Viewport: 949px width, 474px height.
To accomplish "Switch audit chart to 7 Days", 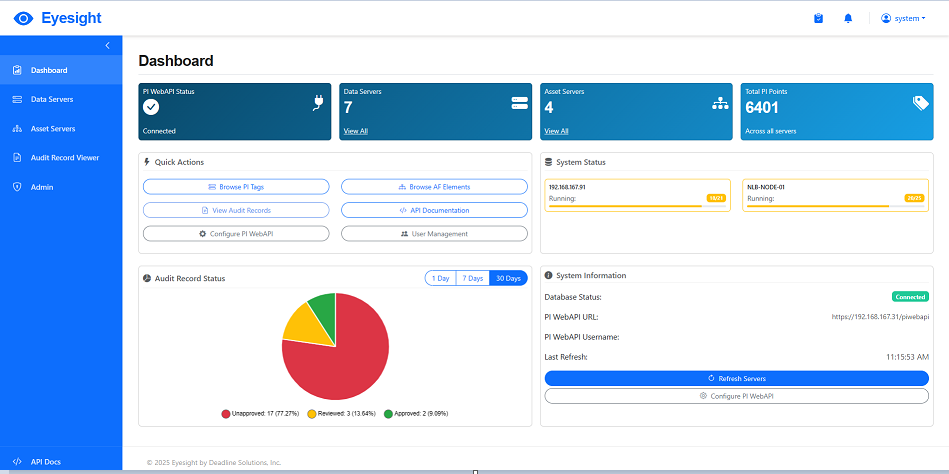I will pos(473,278).
